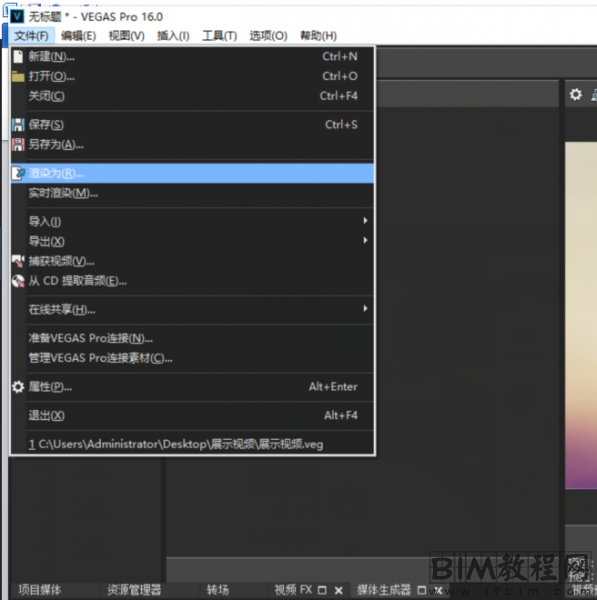
Task: Choose 捕获视频(V)... menu entry
Action: pyautogui.click(x=192, y=261)
